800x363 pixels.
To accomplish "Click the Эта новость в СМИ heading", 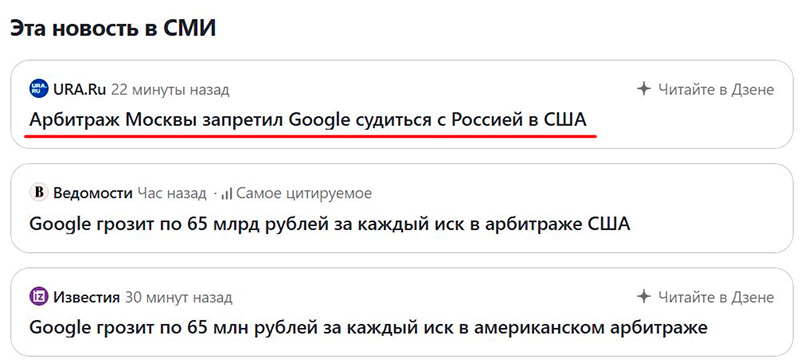I will click(113, 29).
